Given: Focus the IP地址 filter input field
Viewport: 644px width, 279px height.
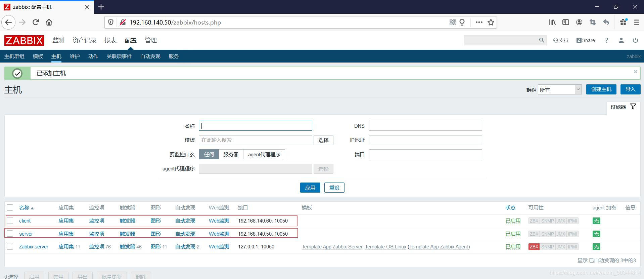Looking at the screenshot, I should (x=425, y=140).
